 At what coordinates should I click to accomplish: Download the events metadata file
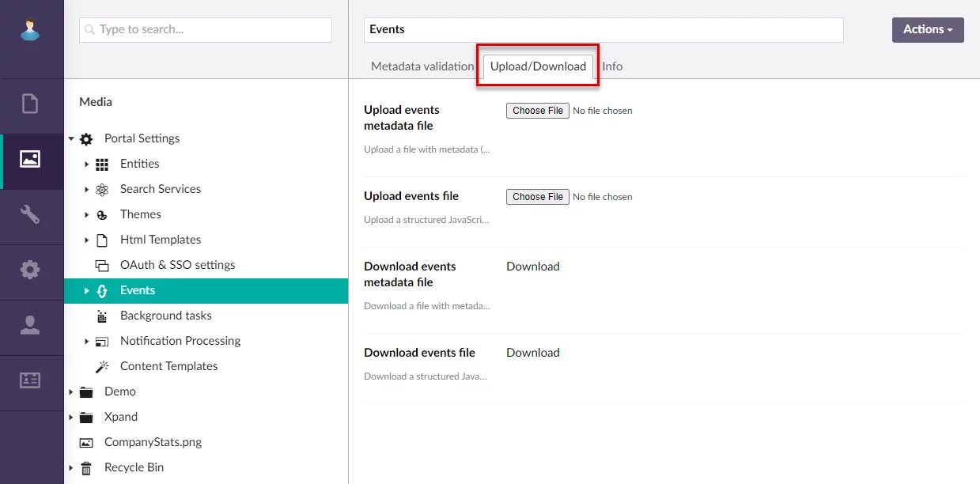(x=532, y=267)
